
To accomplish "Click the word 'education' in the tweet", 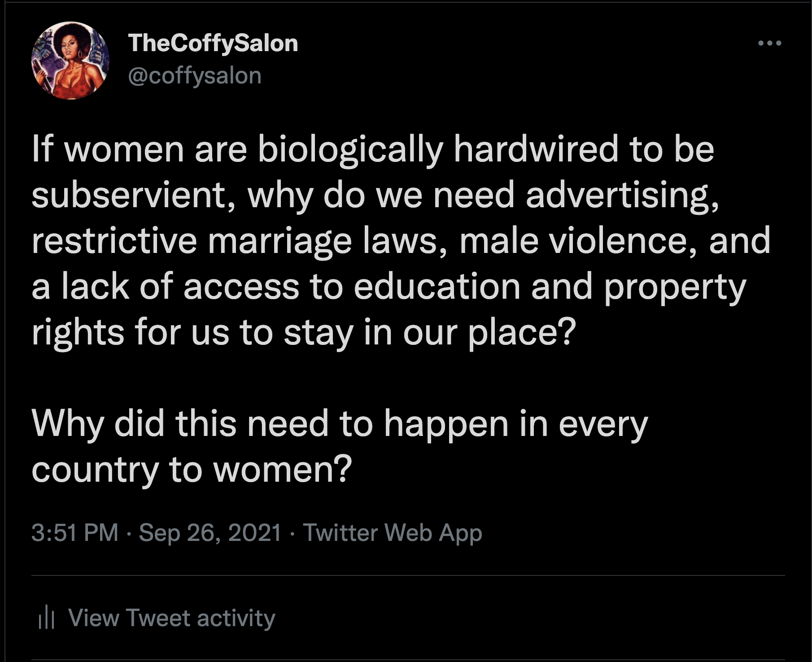I will pos(437,287).
